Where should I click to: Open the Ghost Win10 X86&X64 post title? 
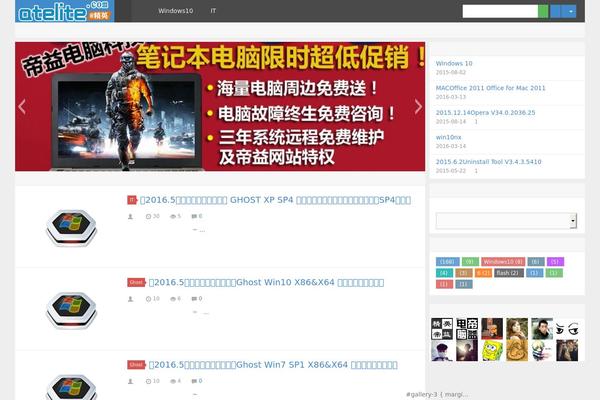(266, 282)
